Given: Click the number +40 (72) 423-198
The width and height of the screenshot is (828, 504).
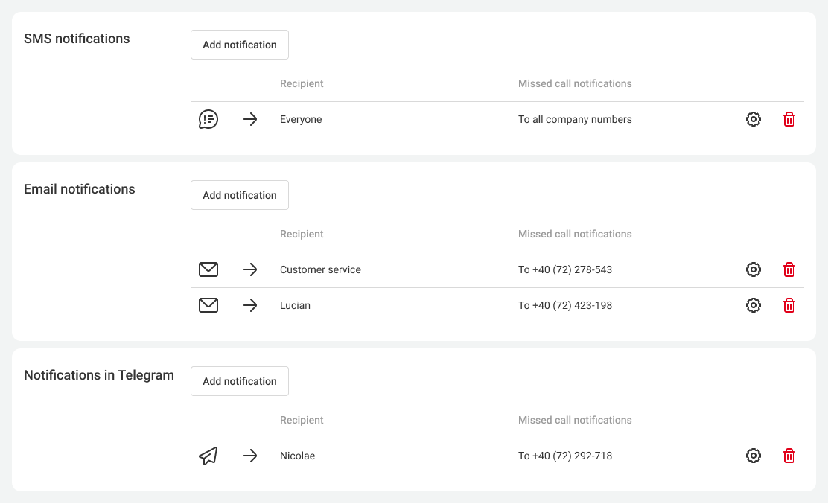Looking at the screenshot, I should tap(565, 305).
